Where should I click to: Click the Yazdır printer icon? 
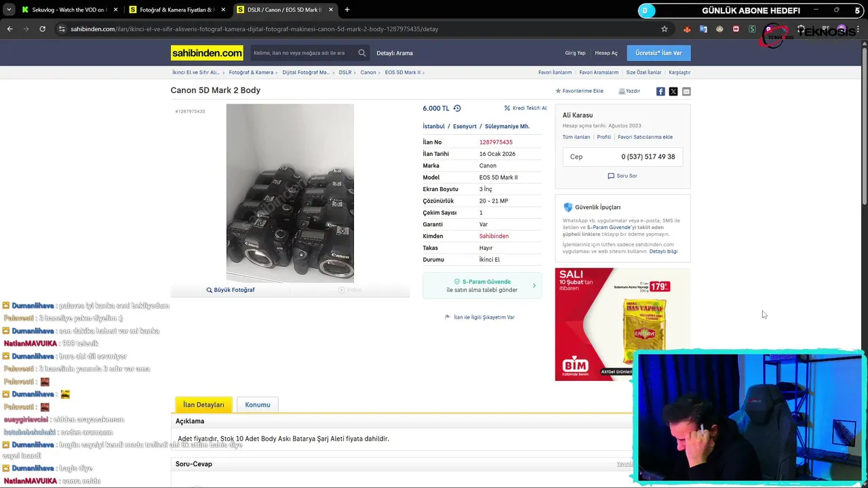[x=622, y=91]
